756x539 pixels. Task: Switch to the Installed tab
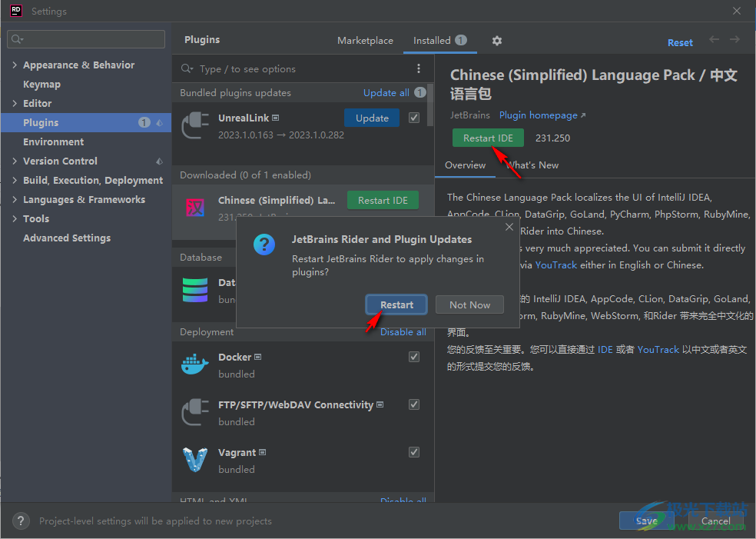439,41
